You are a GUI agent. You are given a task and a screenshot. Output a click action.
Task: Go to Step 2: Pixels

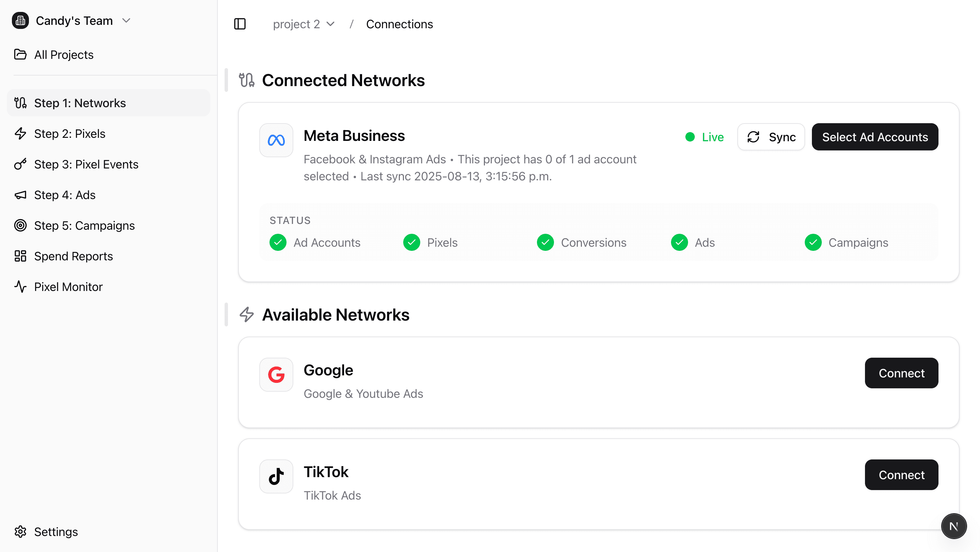point(70,133)
